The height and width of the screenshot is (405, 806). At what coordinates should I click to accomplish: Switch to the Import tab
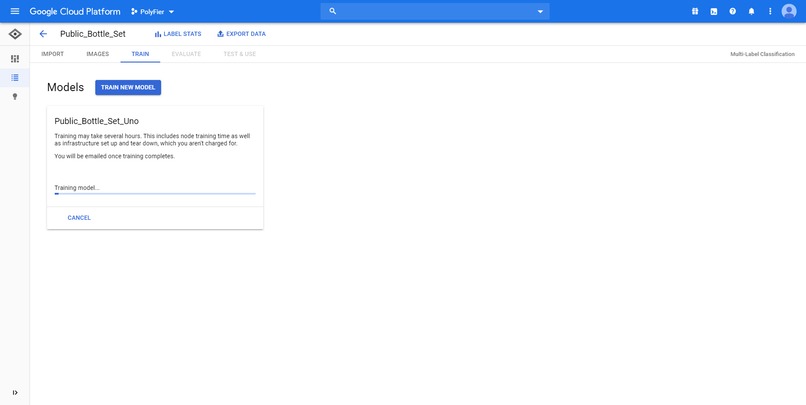click(x=52, y=54)
